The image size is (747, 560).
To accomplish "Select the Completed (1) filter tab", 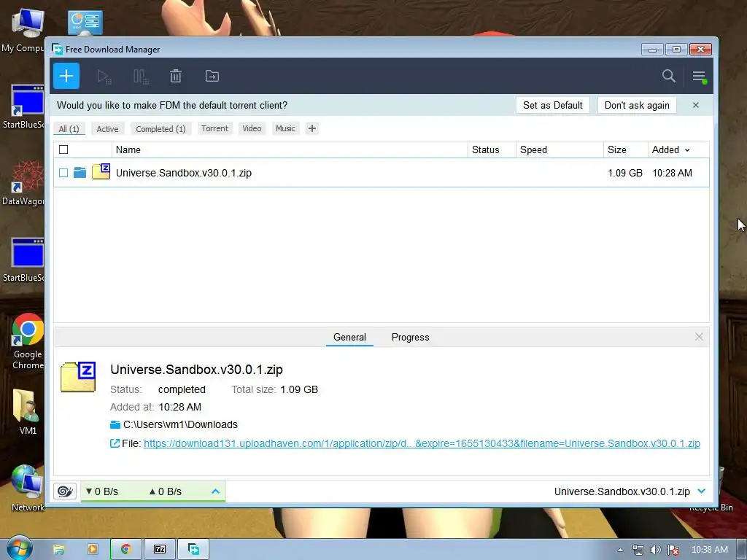I will click(160, 128).
